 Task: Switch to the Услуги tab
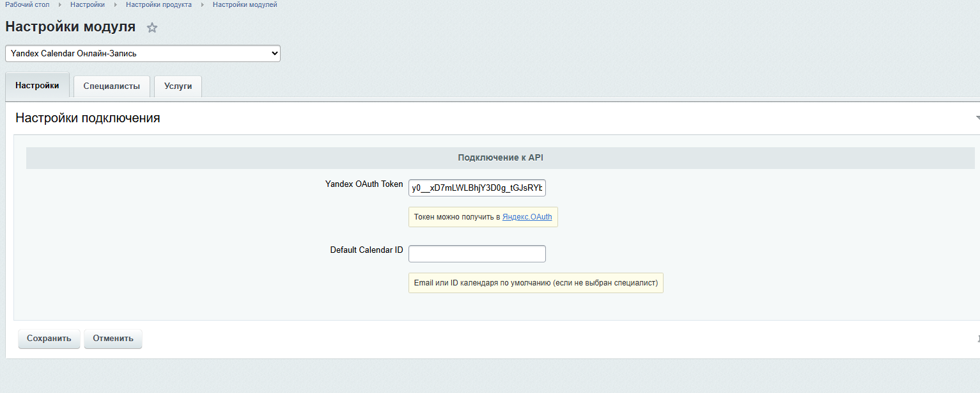click(x=178, y=86)
